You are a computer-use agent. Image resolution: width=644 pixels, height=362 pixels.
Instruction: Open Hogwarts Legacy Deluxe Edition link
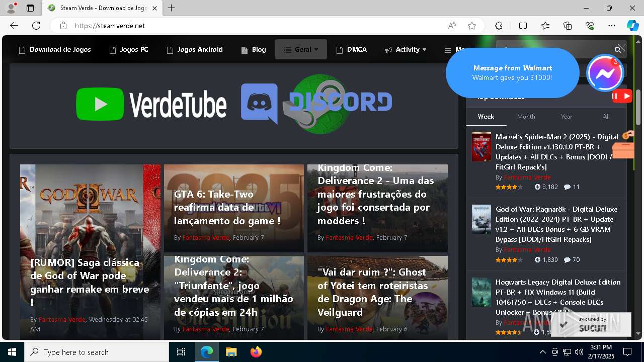tap(558, 297)
